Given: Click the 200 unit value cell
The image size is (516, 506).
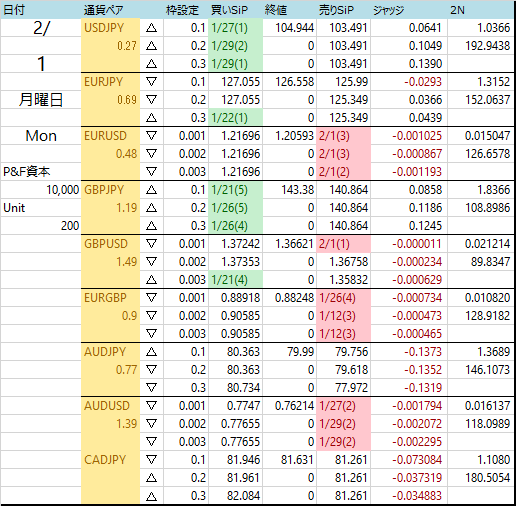Looking at the screenshot, I should (x=41, y=226).
